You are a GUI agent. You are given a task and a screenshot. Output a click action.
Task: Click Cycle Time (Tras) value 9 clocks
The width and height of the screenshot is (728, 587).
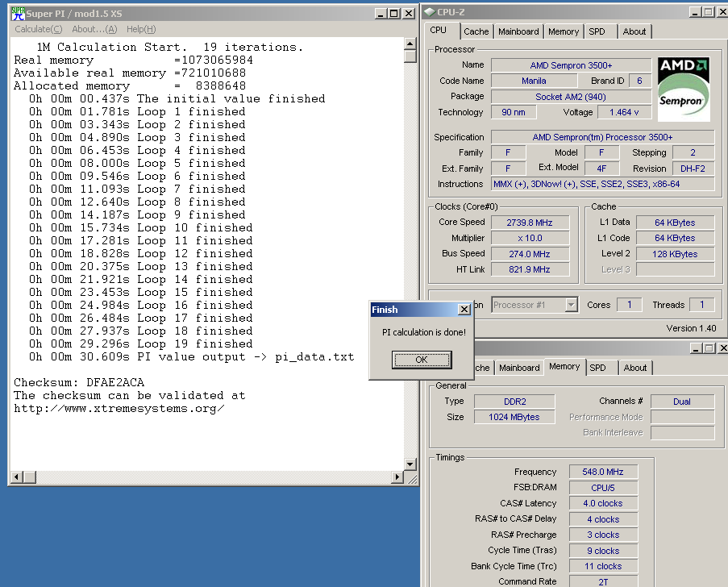point(603,551)
